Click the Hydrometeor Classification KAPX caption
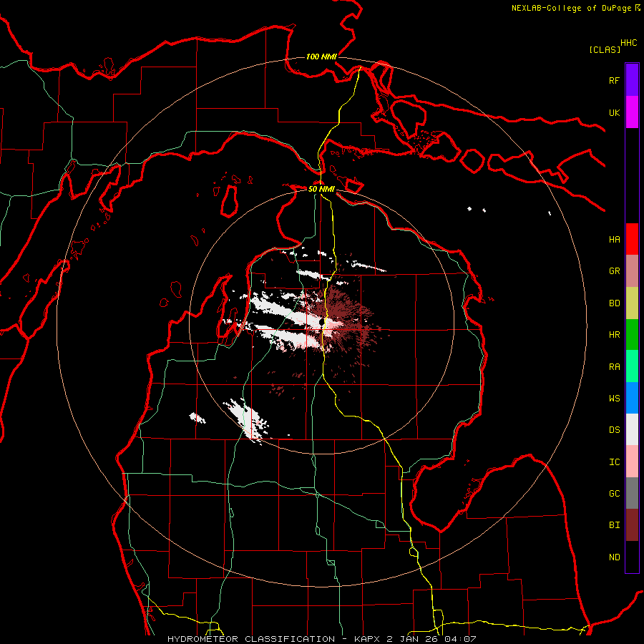Screen dimensions: 644x644 [321, 639]
